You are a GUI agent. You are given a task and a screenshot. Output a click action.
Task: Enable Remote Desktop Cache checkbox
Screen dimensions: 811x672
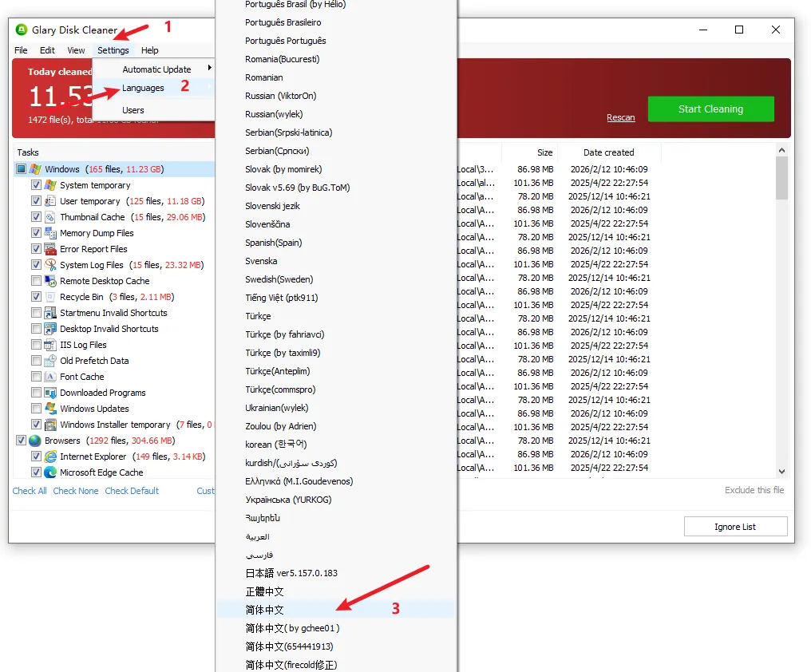[36, 281]
